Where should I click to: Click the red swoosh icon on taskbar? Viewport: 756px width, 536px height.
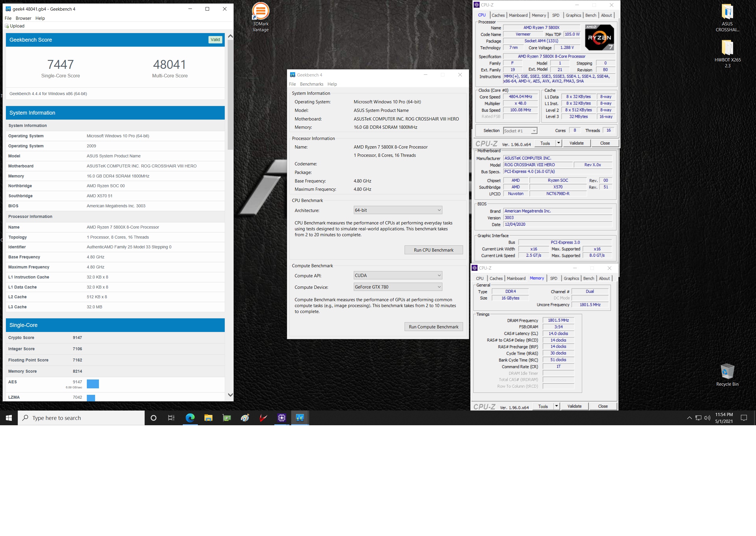pos(263,418)
